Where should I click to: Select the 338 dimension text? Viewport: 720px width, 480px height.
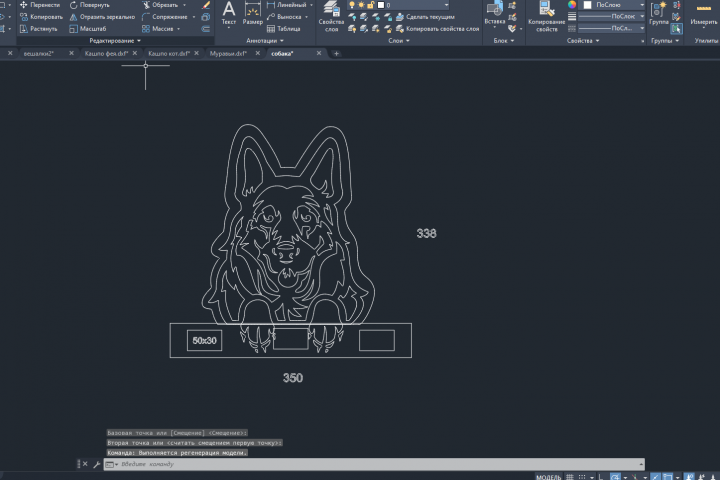click(427, 233)
